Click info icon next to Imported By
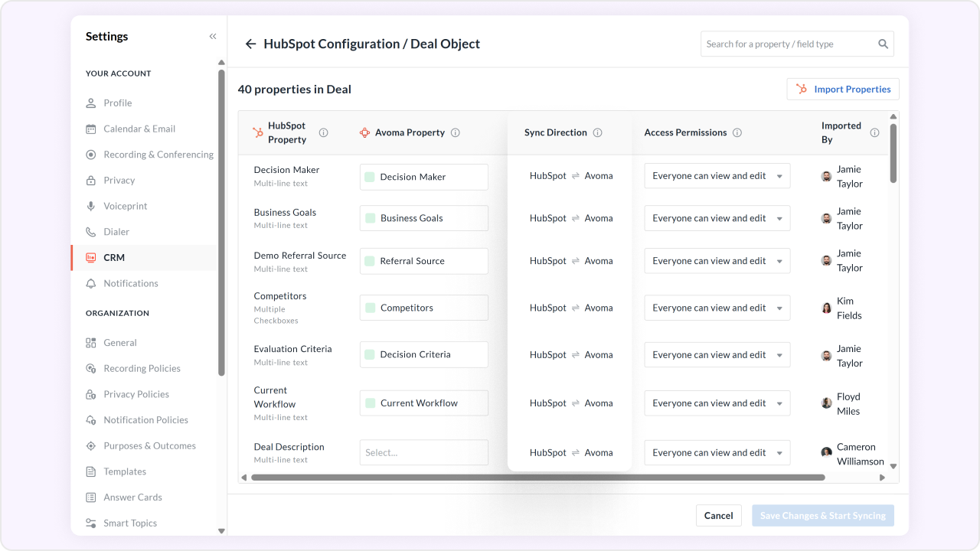Image resolution: width=980 pixels, height=551 pixels. [874, 132]
